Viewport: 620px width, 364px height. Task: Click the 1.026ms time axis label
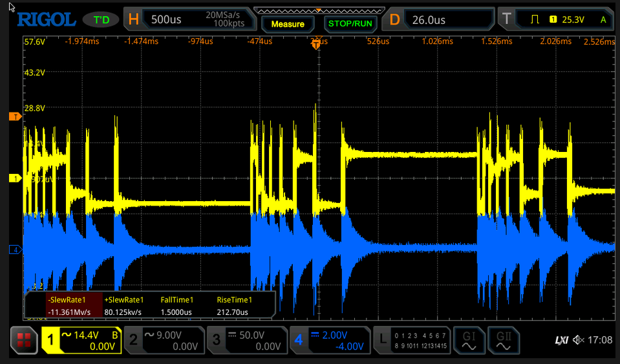[x=437, y=41]
